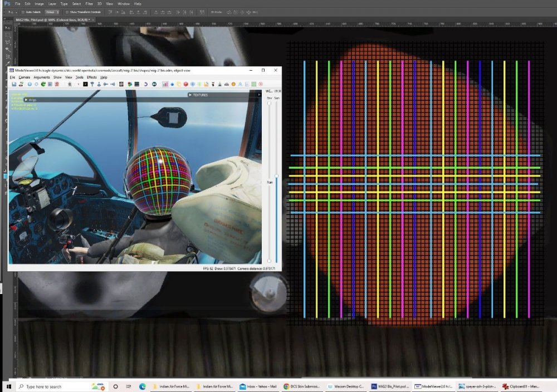Open the Arguments menu in ModelViewer

coord(41,77)
